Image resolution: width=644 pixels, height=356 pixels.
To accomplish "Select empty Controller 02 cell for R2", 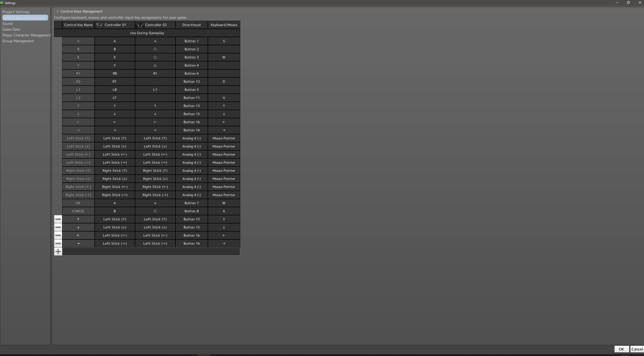I will (155, 81).
